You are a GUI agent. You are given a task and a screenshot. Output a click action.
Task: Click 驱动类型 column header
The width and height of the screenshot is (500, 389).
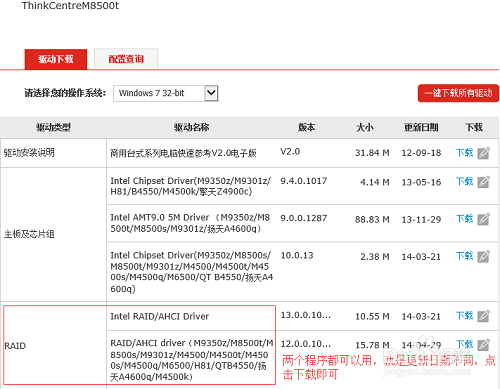(53, 127)
